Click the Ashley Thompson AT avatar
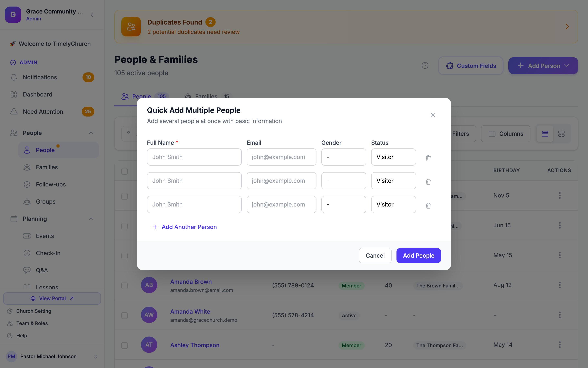This screenshot has height=368, width=588. [x=149, y=345]
